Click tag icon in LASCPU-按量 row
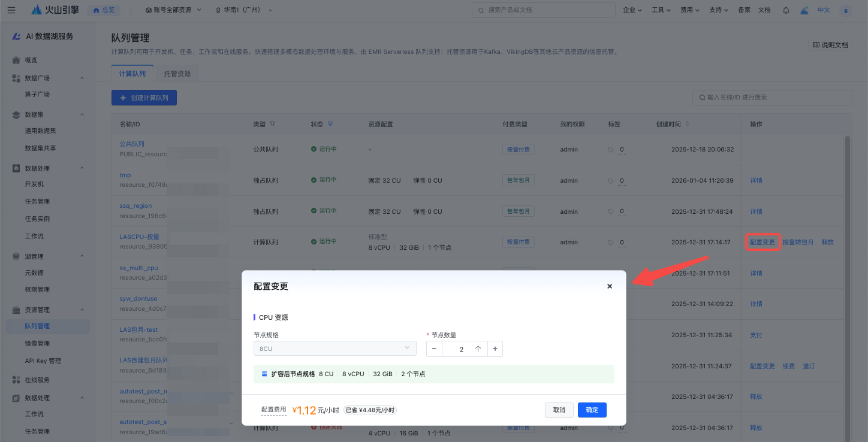This screenshot has height=442, width=868. click(x=611, y=243)
